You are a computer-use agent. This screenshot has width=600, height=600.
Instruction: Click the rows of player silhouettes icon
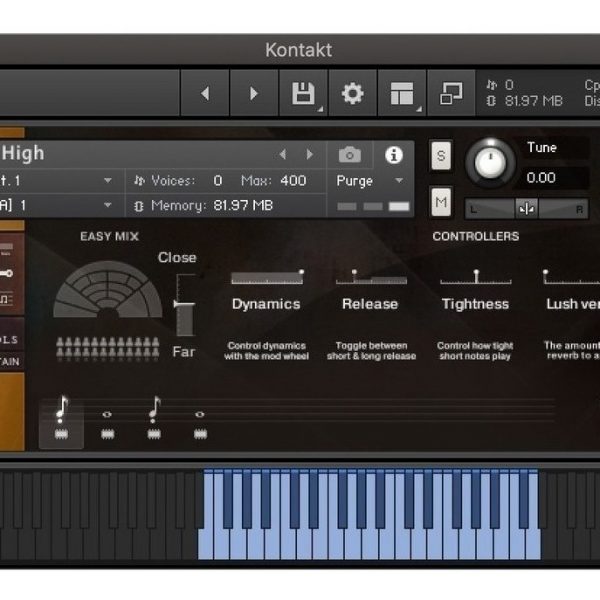(108, 348)
